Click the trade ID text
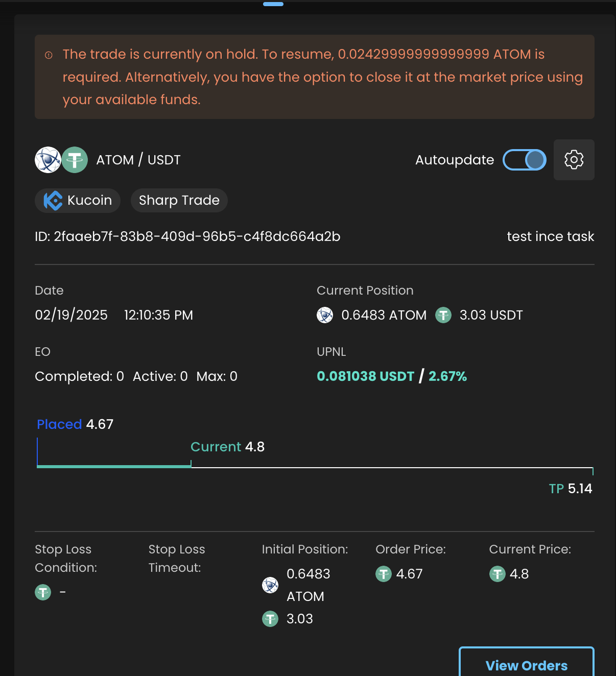Image resolution: width=616 pixels, height=676 pixels. (187, 236)
